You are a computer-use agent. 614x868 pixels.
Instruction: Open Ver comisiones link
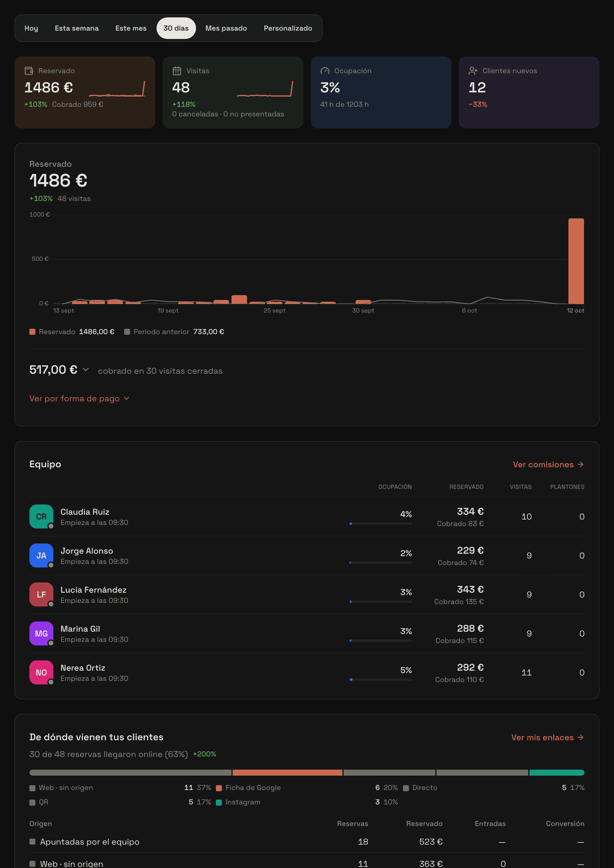(548, 465)
